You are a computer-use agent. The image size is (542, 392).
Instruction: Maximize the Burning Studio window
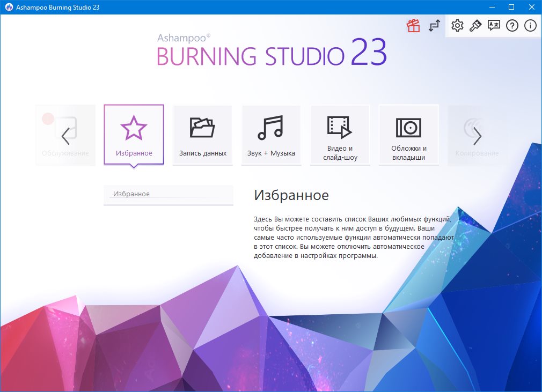[x=511, y=7]
